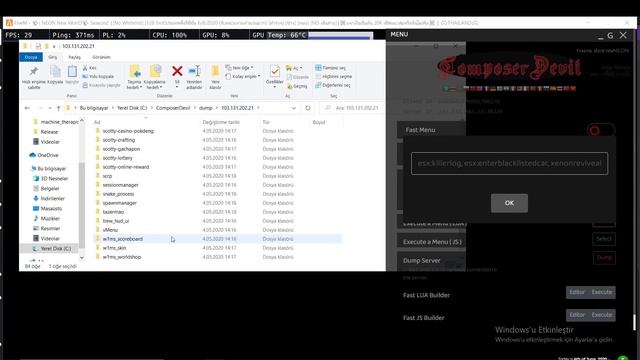640x360 pixels.
Task: Select the sessionmanager folder
Action: pos(120,185)
